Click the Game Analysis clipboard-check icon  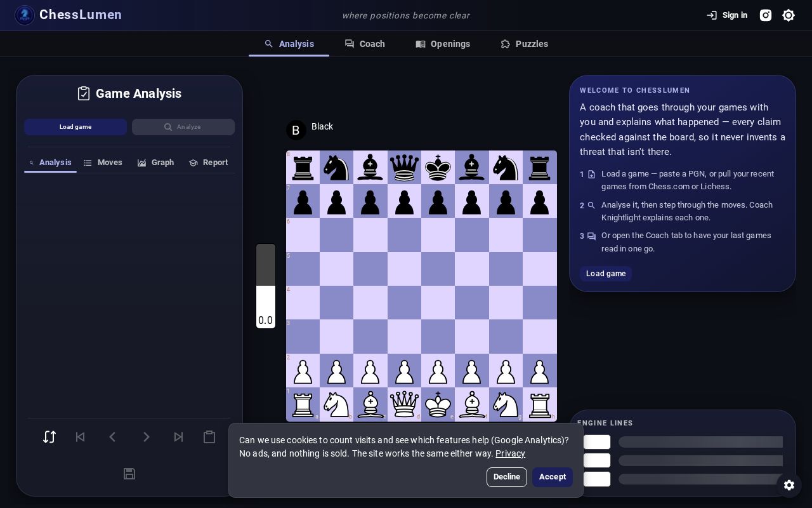coord(84,93)
